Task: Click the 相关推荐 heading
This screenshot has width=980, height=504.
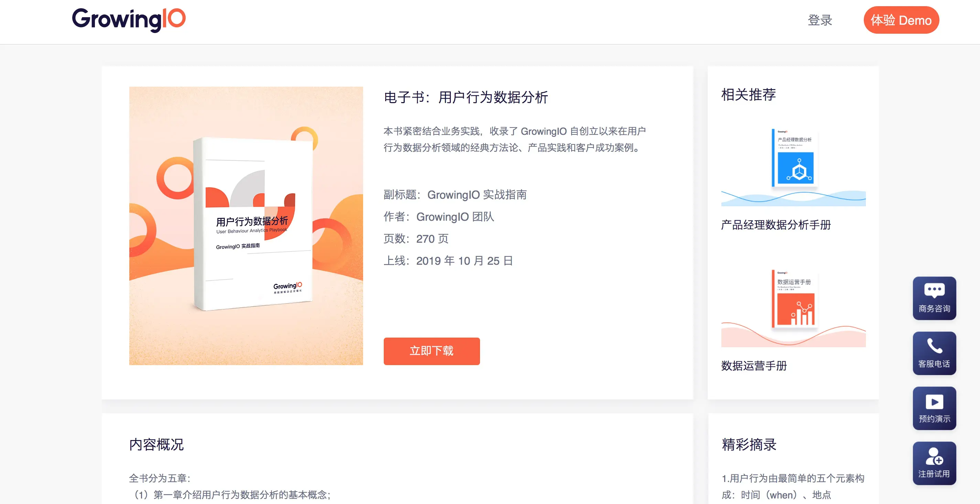Action: click(x=748, y=94)
